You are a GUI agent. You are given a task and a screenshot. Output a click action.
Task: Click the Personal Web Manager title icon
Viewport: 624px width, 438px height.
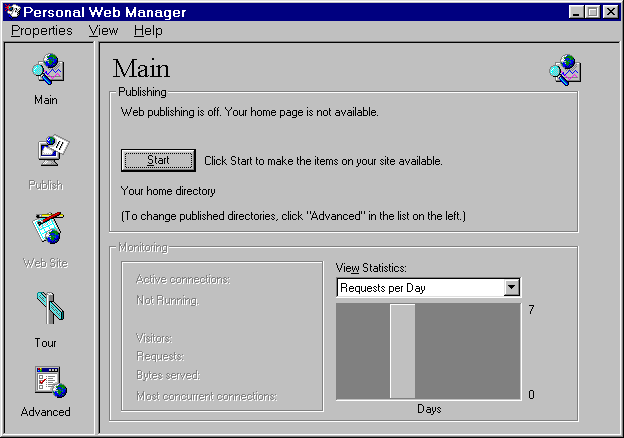(x=13, y=11)
